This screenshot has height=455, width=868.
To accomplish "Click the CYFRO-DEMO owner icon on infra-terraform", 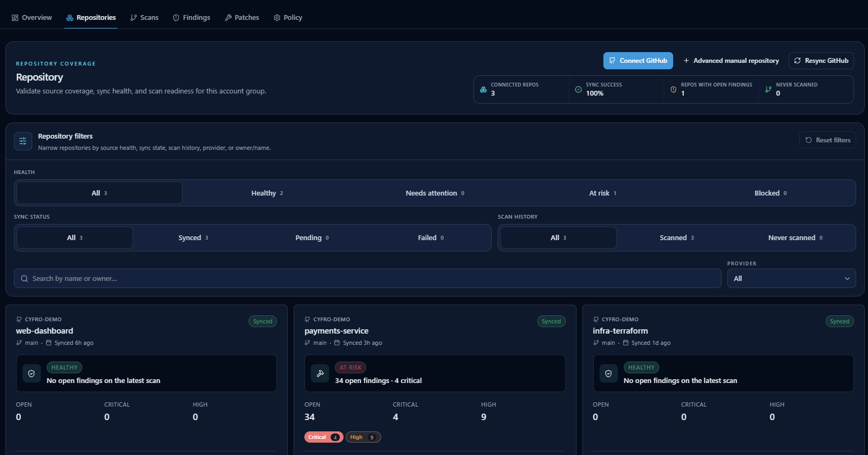I will pos(596,319).
